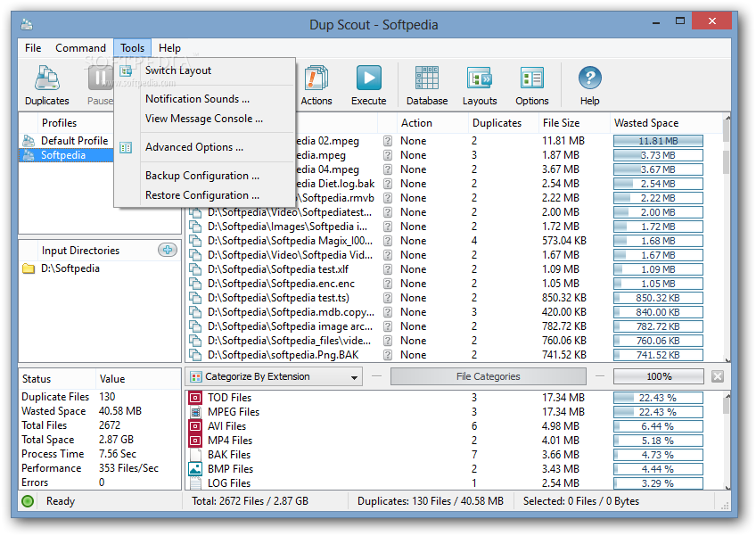Click the duplicates list vertical scrollbar
This screenshot has width=756, height=536.
coord(727,238)
